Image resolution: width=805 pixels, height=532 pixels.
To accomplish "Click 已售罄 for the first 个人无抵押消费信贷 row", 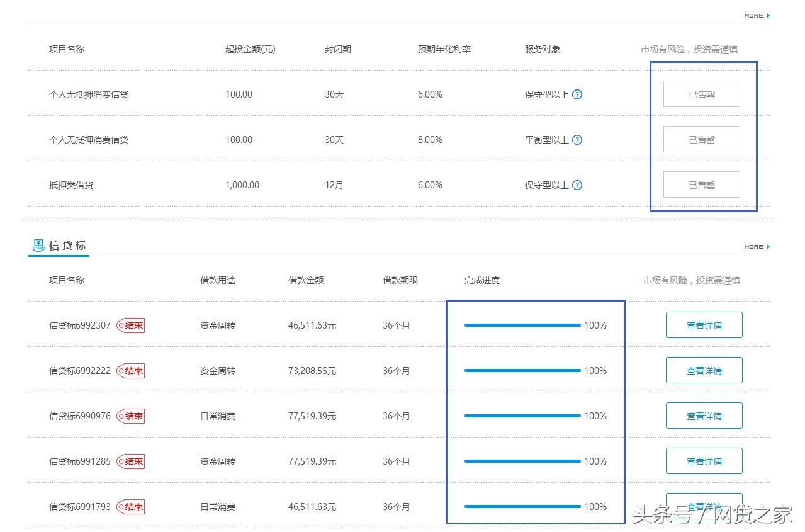I will [701, 93].
